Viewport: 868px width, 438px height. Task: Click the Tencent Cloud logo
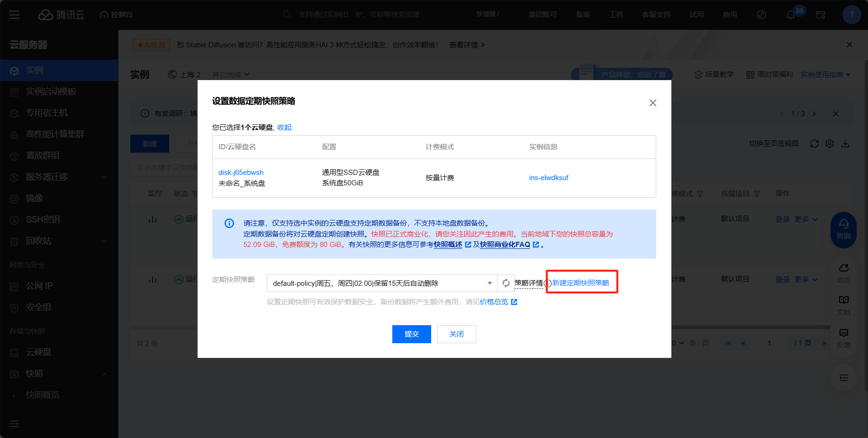pyautogui.click(x=61, y=15)
